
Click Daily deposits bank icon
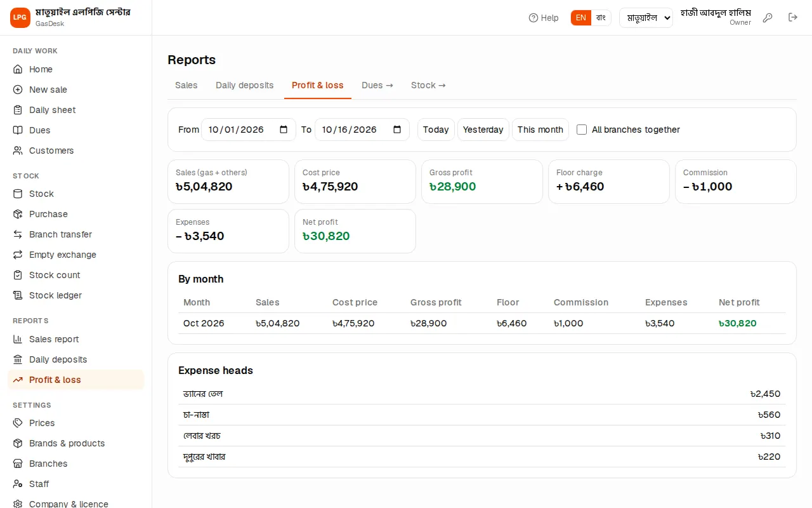coord(18,359)
